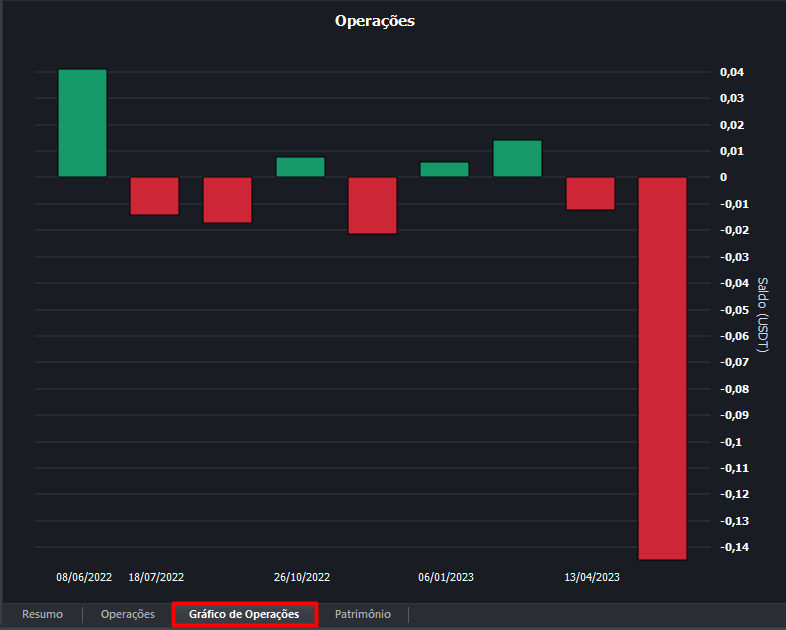
Task: Select the red bar above the 18/07/2022 label
Action: coord(155,196)
